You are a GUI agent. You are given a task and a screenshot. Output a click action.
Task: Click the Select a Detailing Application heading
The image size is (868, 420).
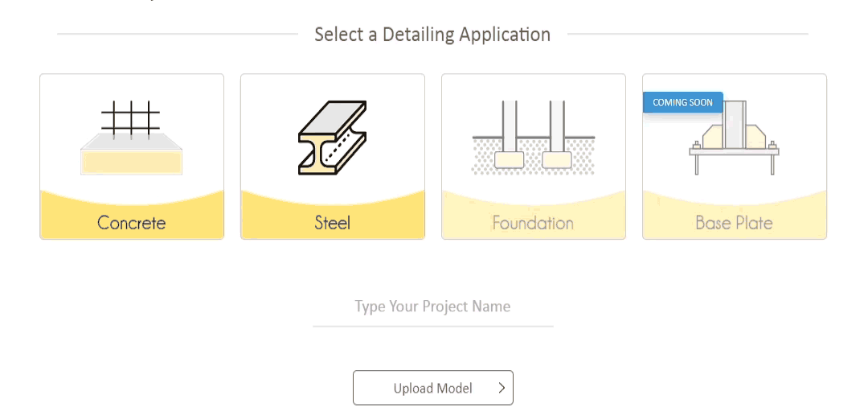point(432,35)
